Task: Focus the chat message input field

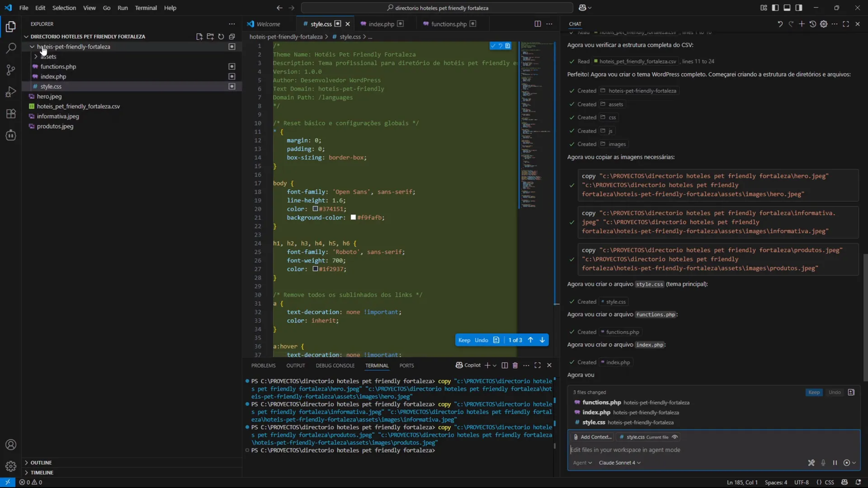Action: coord(713,450)
